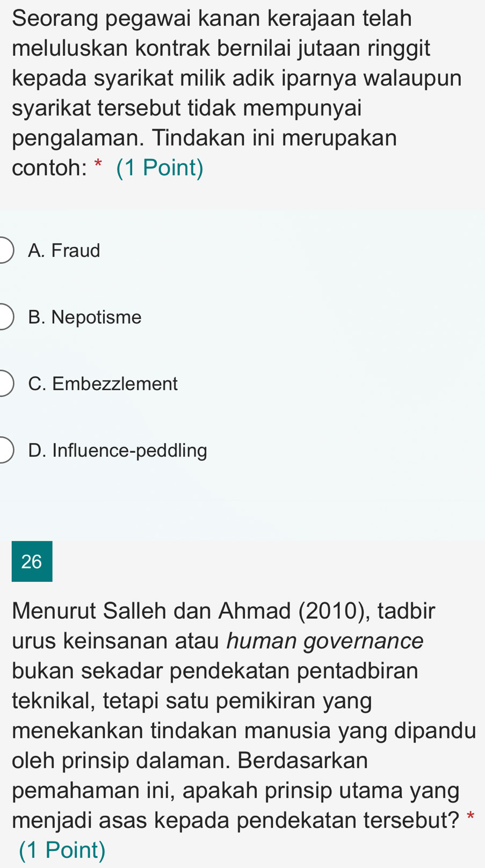485x868 pixels.
Task: Choose the radio button beside B. Nepotisme
Action: (4, 317)
